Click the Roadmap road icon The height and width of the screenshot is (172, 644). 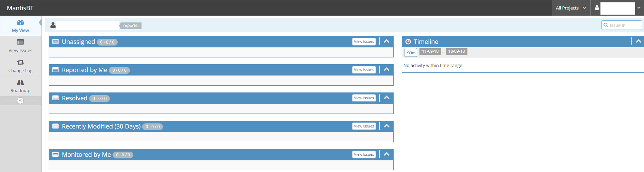[20, 82]
